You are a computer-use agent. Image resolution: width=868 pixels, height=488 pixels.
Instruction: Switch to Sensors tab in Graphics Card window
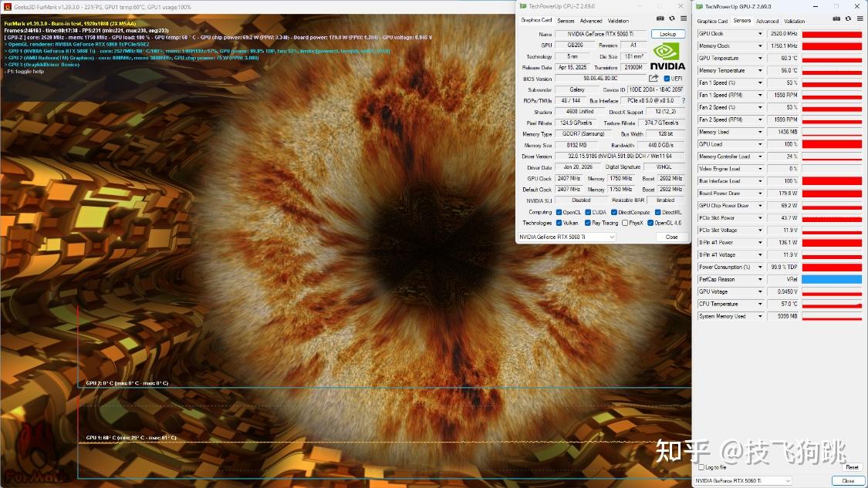pos(566,21)
